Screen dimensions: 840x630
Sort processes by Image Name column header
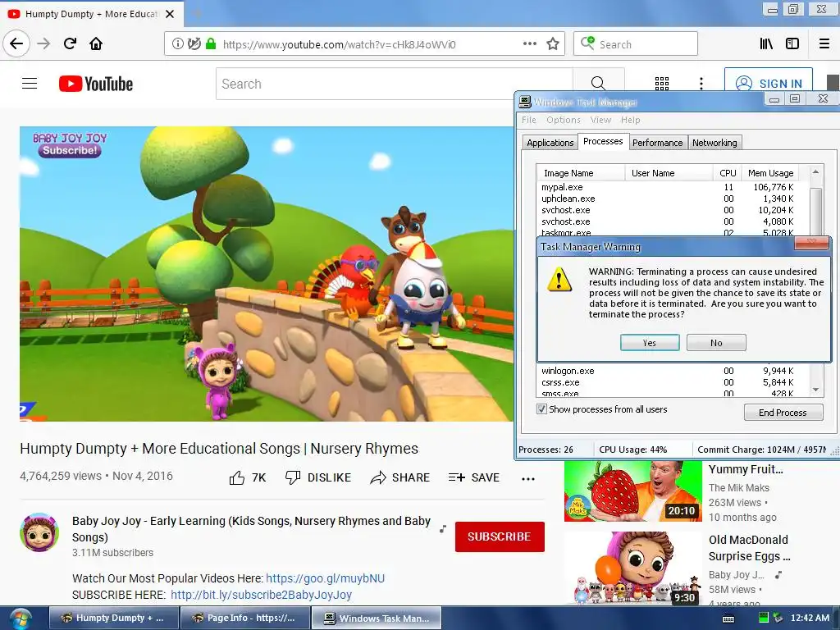[581, 173]
